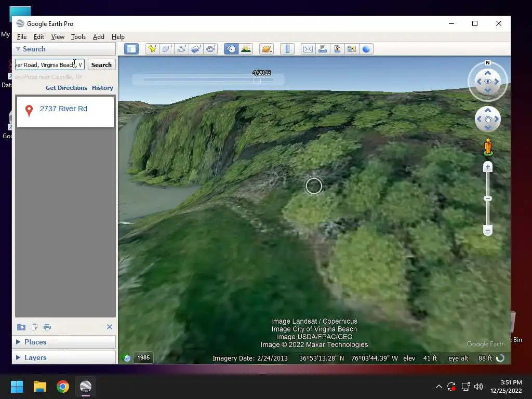
Task: Open the volume control in system tray
Action: (478, 387)
